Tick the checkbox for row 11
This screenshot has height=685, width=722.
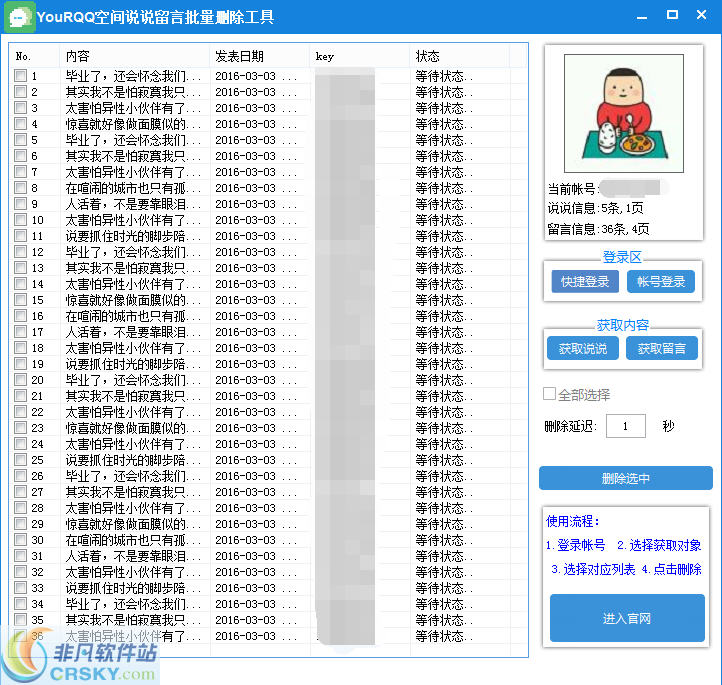20,236
